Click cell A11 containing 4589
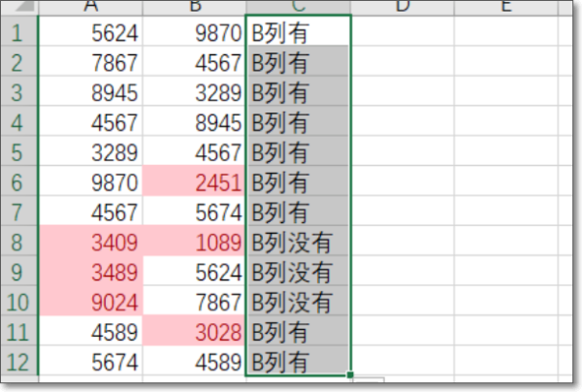 [90, 331]
